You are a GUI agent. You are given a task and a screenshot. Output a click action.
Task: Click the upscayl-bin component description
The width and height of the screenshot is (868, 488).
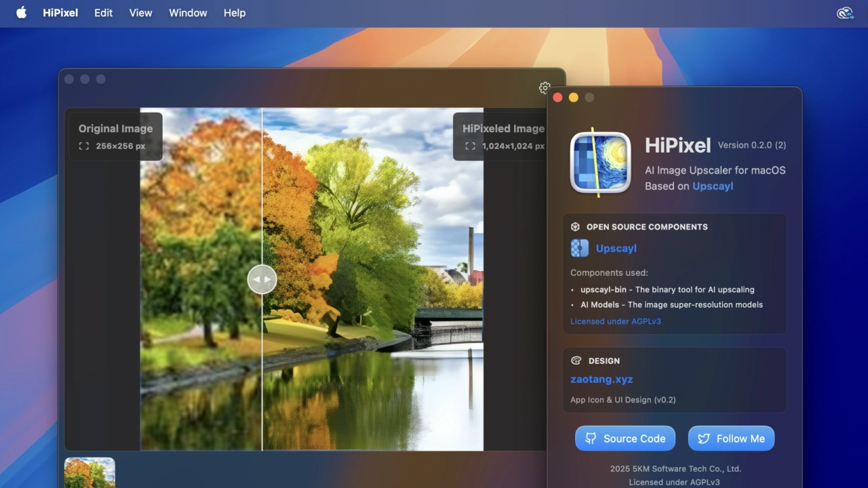(x=667, y=289)
